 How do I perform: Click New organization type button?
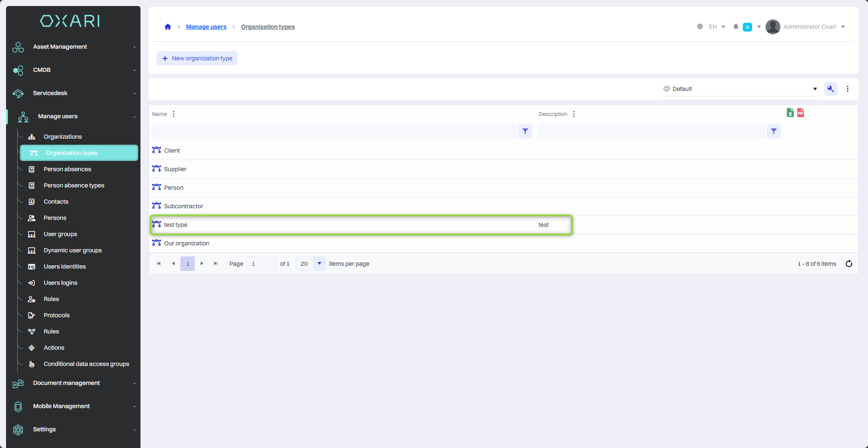tap(197, 58)
